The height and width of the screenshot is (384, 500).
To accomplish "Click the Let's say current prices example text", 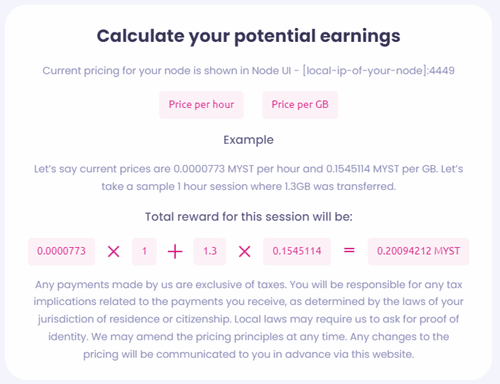I will point(248,169).
